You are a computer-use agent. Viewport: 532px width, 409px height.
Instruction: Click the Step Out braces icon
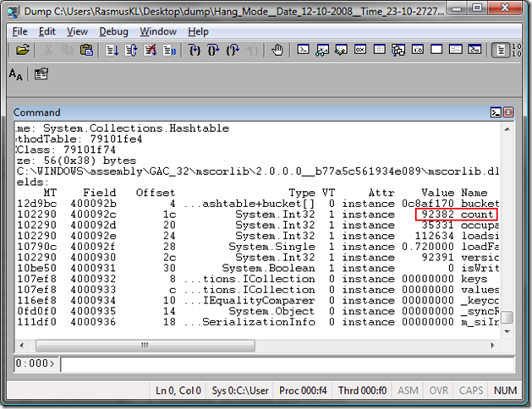233,50
